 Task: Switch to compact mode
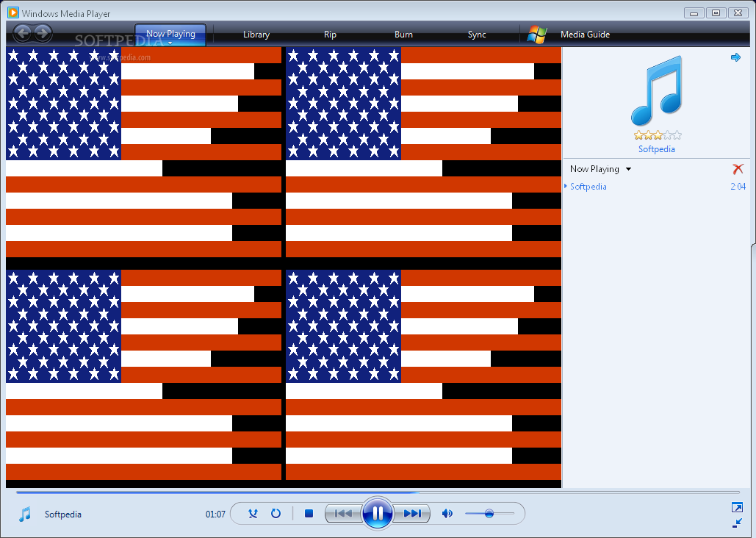737,523
